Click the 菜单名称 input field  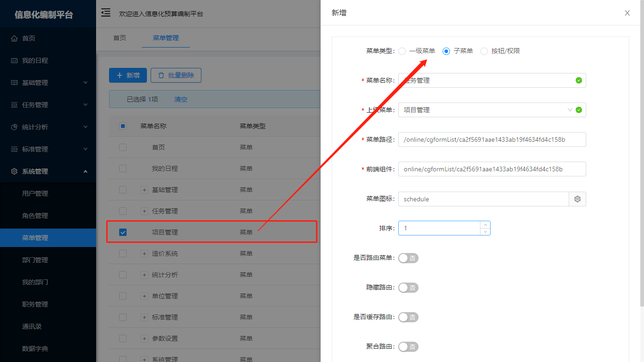tap(492, 80)
